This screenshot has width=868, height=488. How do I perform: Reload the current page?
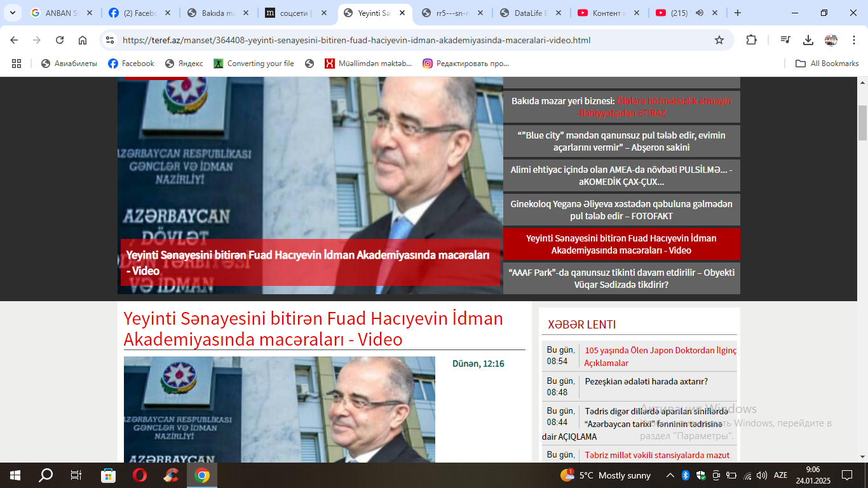click(60, 40)
